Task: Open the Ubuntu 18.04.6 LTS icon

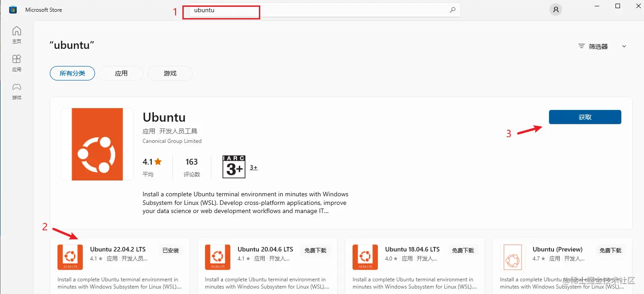Action: (x=365, y=257)
